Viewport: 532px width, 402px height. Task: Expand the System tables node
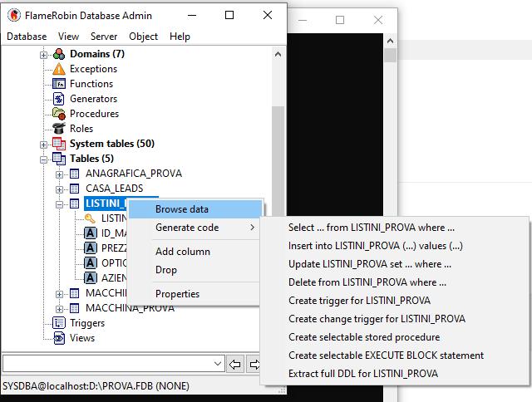tap(43, 145)
